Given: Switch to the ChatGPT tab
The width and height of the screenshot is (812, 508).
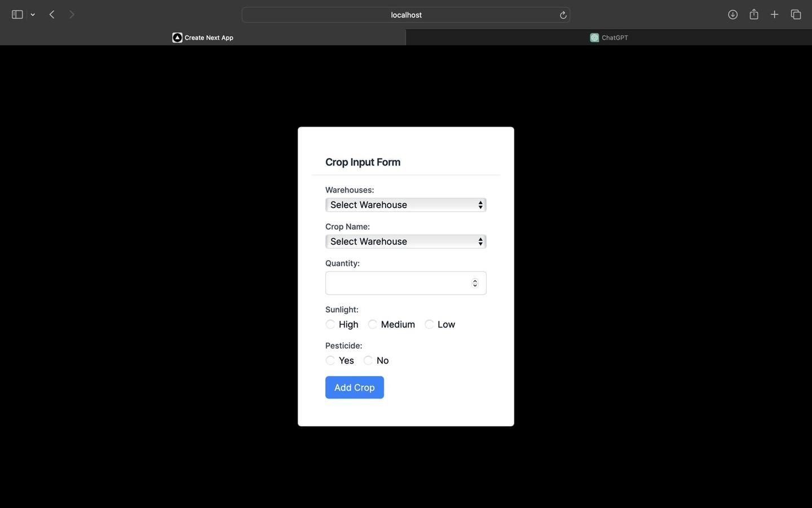Looking at the screenshot, I should (x=609, y=38).
